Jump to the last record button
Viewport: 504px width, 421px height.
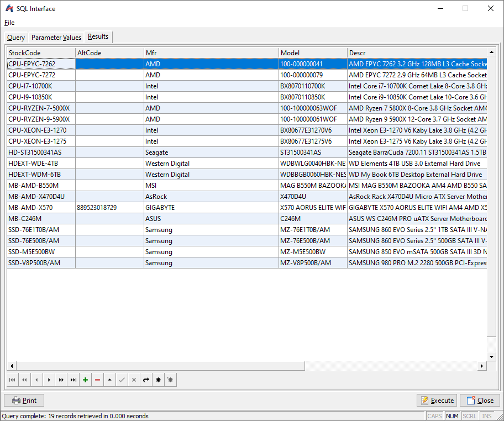coord(73,380)
